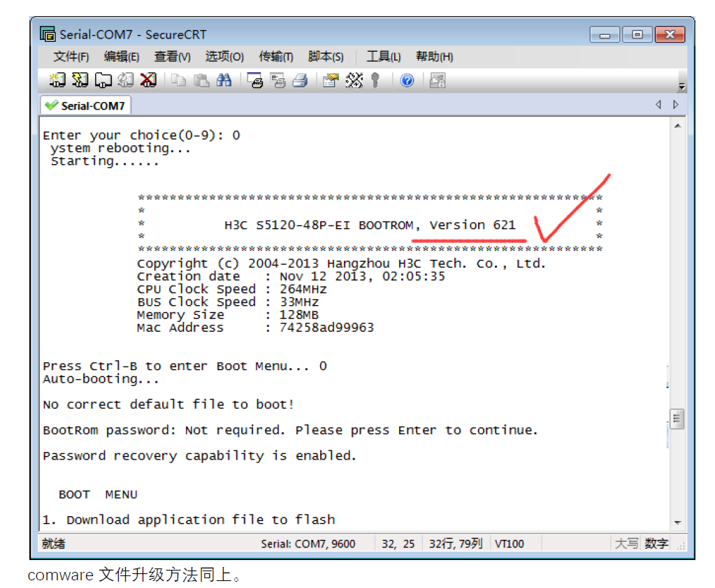Click the vertical scrollbar thumb

click(677, 419)
